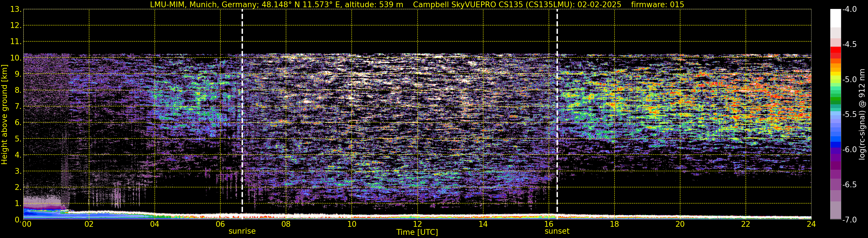Viewport: 868px width, 238px height.
Task: Click the 'Time [UTC]' axis title
Action: (x=417, y=232)
